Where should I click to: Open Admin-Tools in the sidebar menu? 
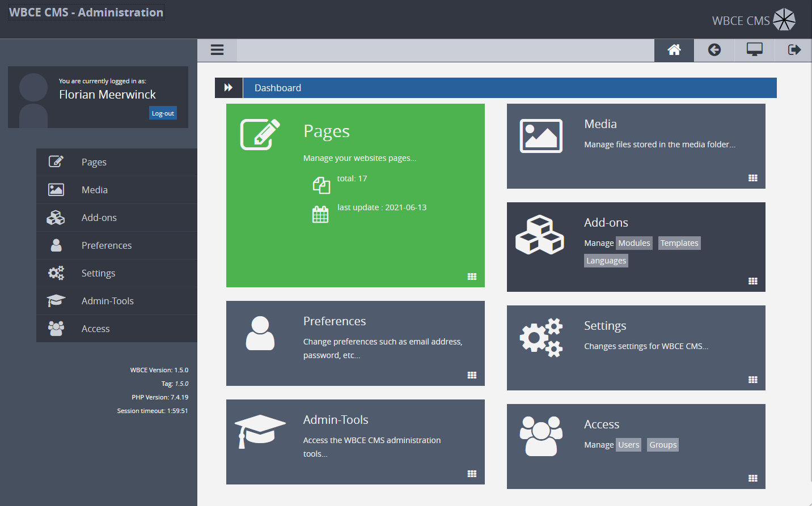[x=117, y=301]
